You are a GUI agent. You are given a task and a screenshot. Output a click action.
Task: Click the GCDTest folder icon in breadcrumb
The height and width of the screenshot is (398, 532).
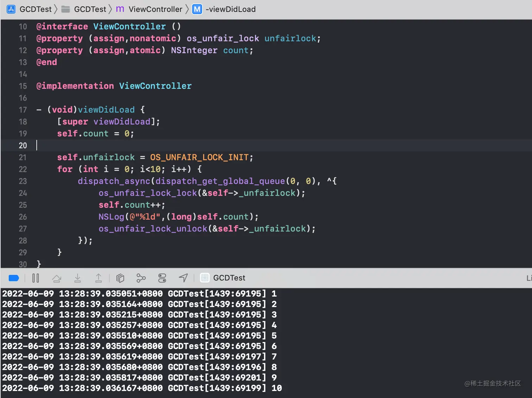(65, 9)
